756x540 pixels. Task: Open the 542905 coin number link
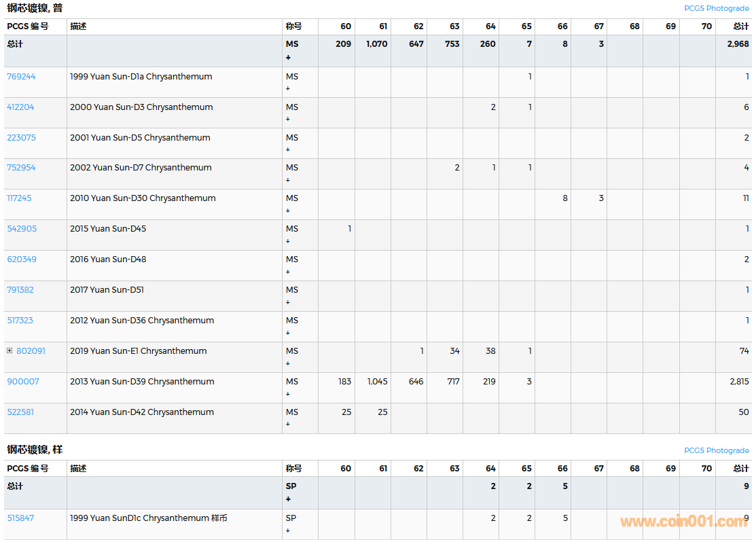tap(21, 229)
